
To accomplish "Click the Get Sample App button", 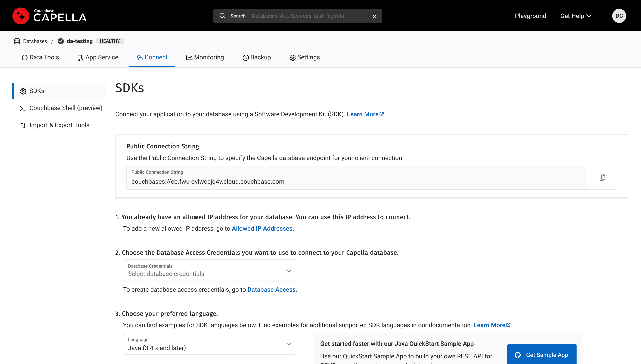I will click(x=542, y=354).
